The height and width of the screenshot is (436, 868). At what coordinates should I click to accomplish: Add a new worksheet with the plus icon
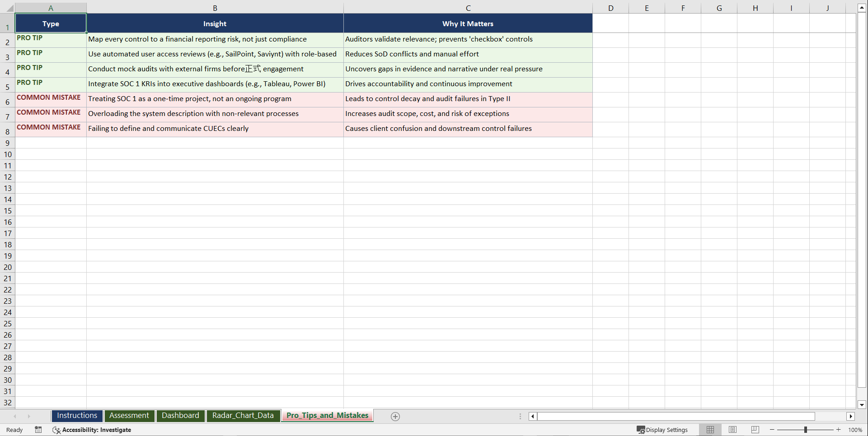point(395,416)
